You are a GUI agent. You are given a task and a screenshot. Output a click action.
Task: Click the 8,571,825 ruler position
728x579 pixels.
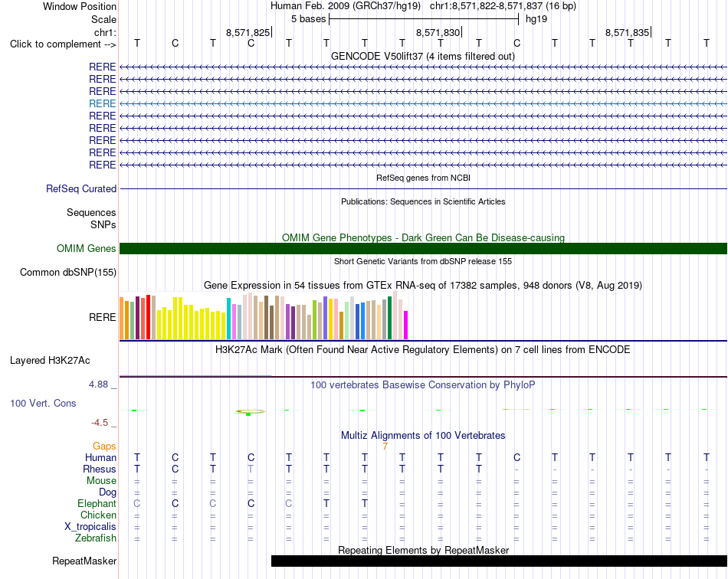tap(248, 32)
